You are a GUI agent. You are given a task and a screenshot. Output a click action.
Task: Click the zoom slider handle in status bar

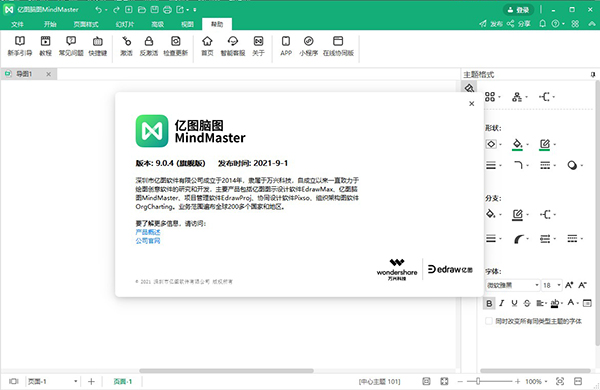478,381
